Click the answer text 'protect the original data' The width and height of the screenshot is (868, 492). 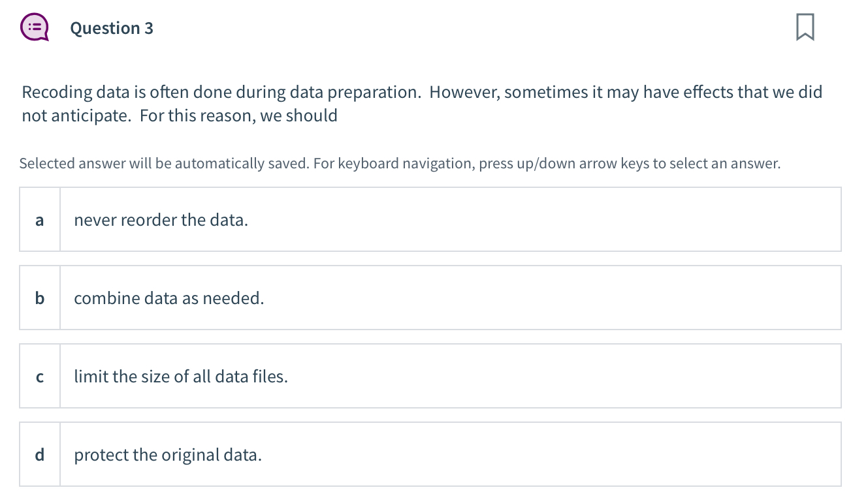click(x=167, y=454)
